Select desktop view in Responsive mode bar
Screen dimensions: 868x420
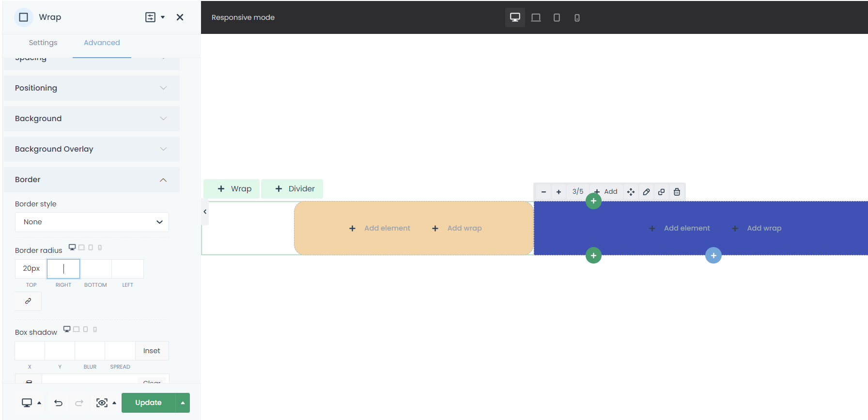tap(515, 17)
